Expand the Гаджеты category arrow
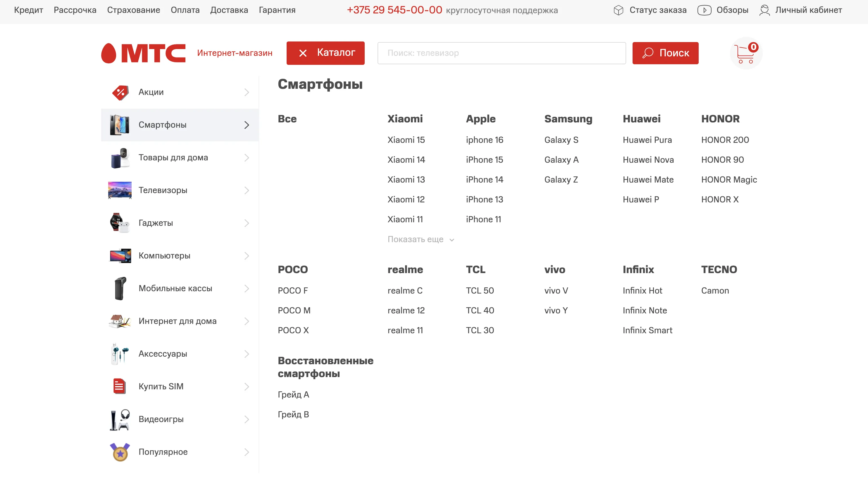The image size is (868, 479). click(x=247, y=223)
